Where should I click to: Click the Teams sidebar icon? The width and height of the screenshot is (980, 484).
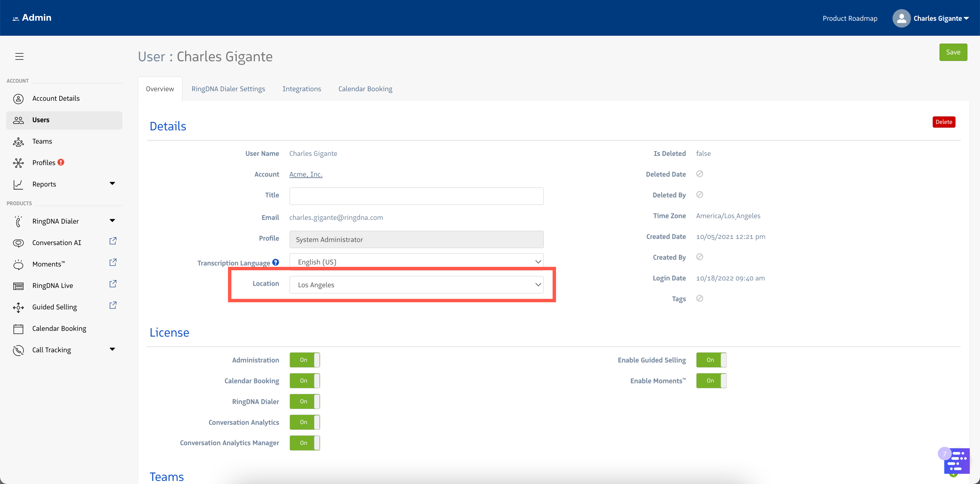point(18,142)
